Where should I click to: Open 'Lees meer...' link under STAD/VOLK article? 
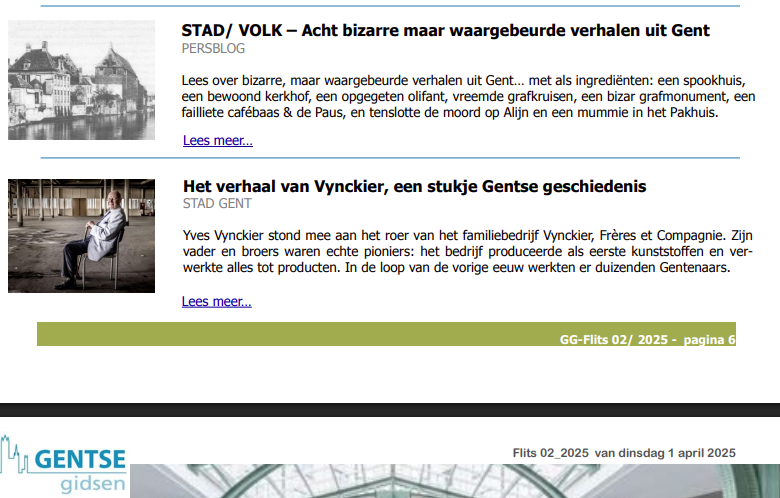[218, 140]
